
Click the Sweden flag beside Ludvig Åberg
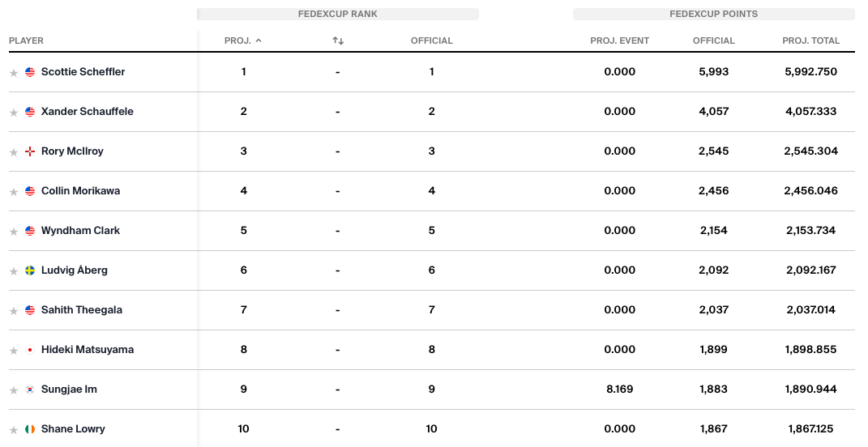30,270
